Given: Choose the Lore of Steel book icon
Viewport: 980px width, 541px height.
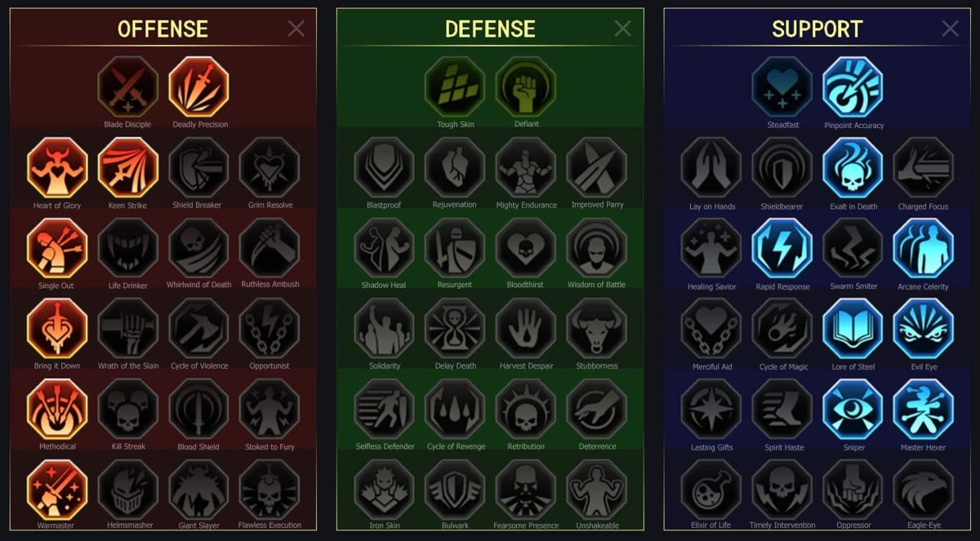Looking at the screenshot, I should [x=853, y=328].
